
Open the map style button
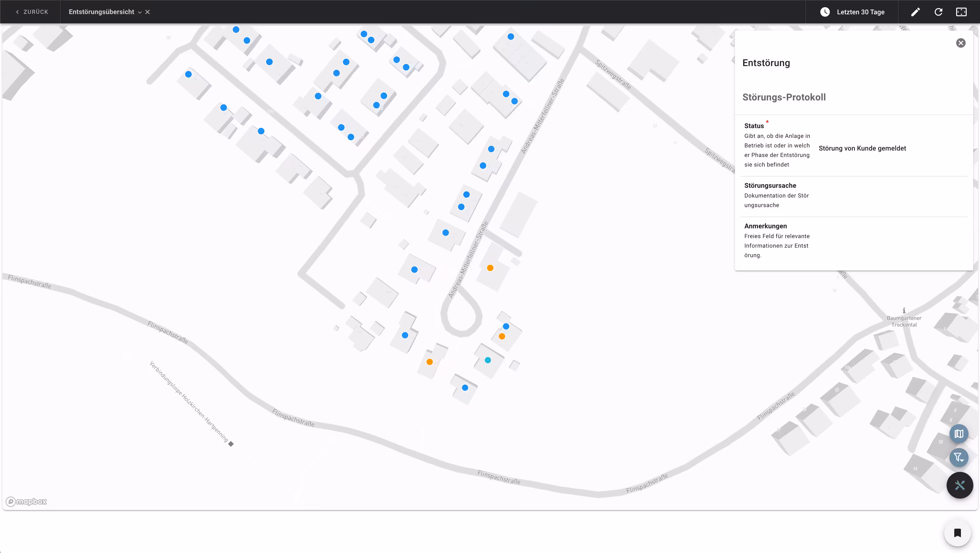(x=959, y=433)
